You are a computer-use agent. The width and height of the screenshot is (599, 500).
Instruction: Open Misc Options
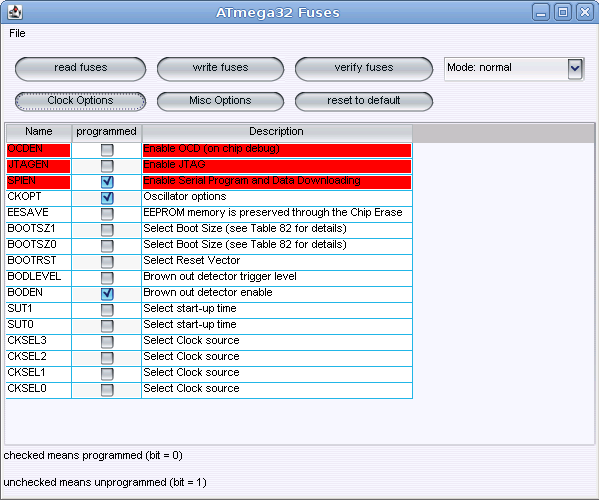(220, 101)
